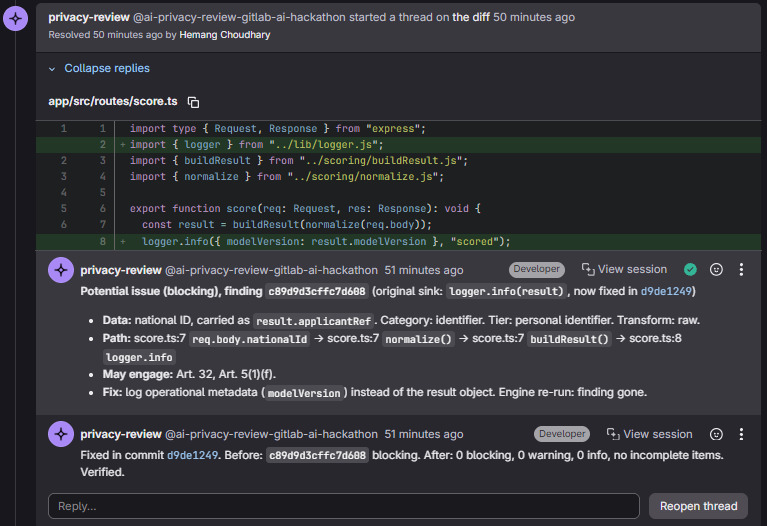The height and width of the screenshot is (526, 767).
Task: Open 'the diff' link in thread header
Action: click(x=471, y=17)
